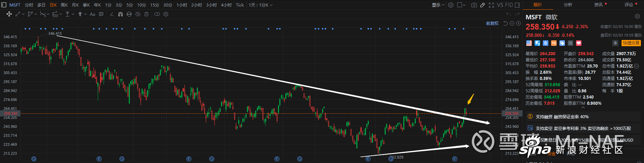
Task: Open drawing toolbar settings gear
Action: [166, 14]
